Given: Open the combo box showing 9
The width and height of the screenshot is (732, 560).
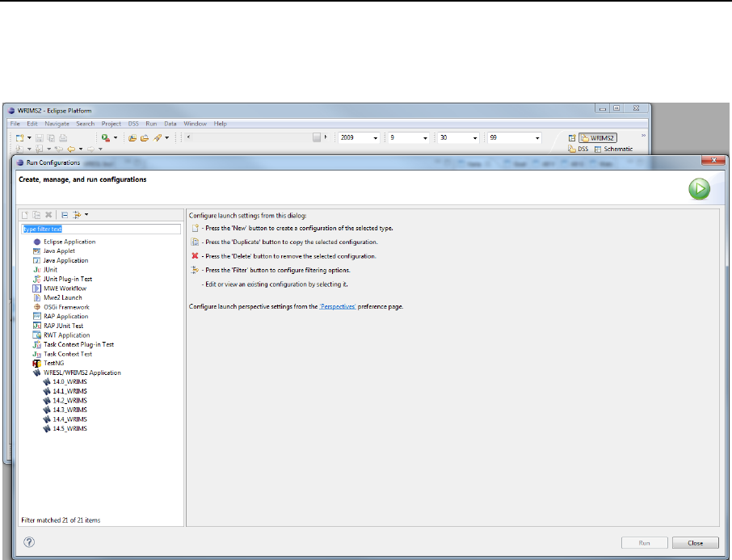Looking at the screenshot, I should point(425,138).
